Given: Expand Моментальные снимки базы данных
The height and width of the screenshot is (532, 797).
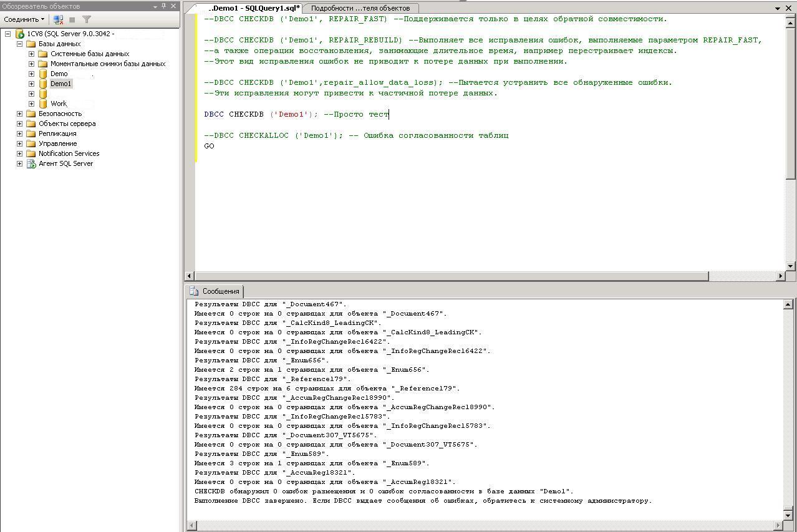Looking at the screenshot, I should (x=32, y=64).
